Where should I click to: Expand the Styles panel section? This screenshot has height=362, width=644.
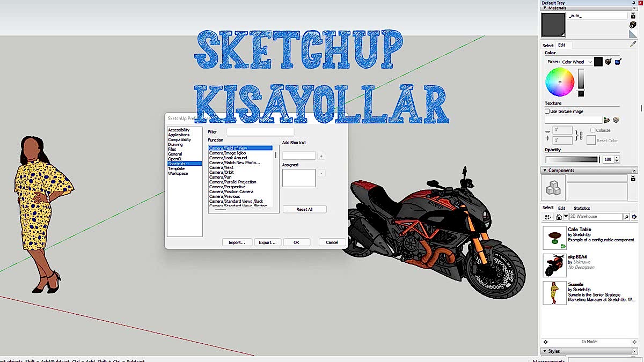[x=544, y=351]
